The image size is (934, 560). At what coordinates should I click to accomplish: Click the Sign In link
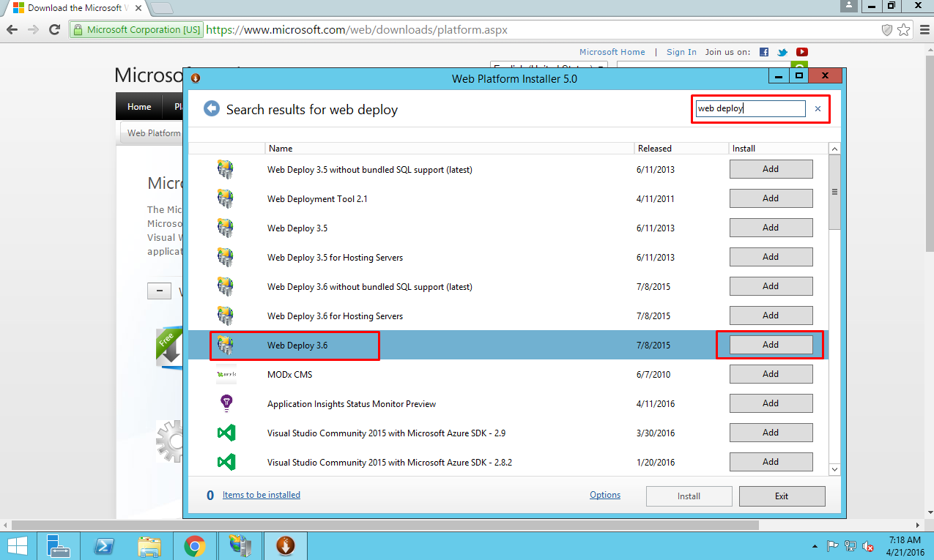tap(682, 52)
